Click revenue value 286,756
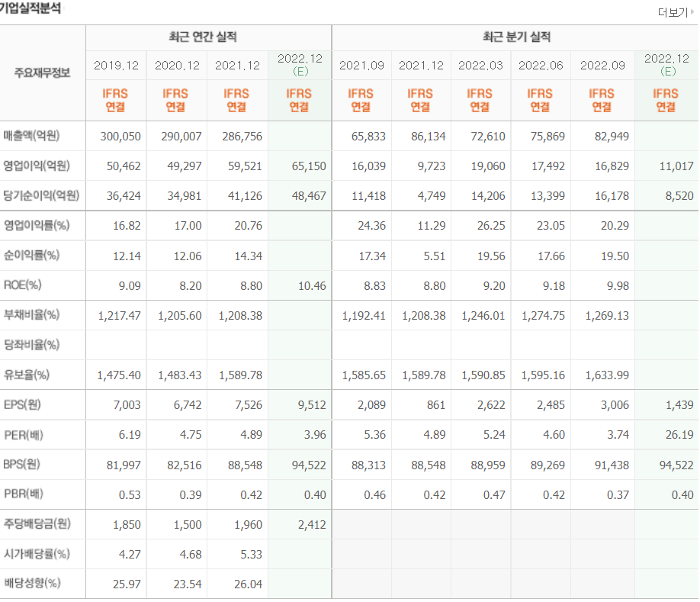 point(242,137)
